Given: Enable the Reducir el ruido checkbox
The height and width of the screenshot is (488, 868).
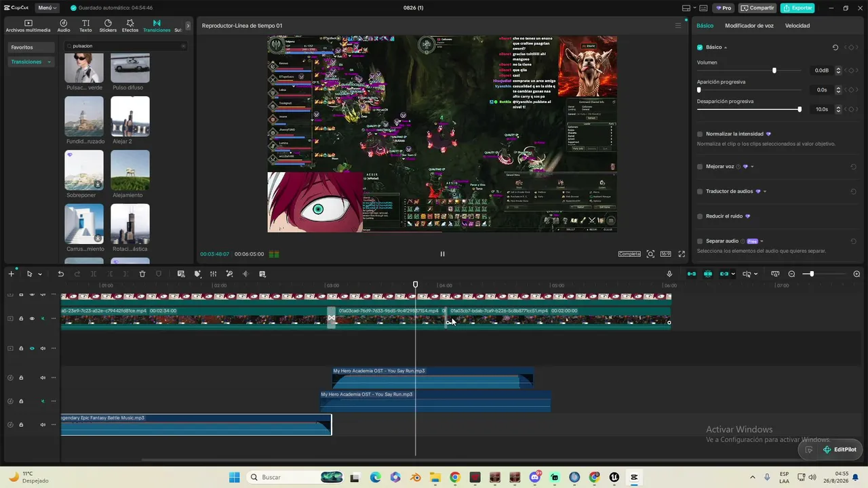Looking at the screenshot, I should point(700,216).
